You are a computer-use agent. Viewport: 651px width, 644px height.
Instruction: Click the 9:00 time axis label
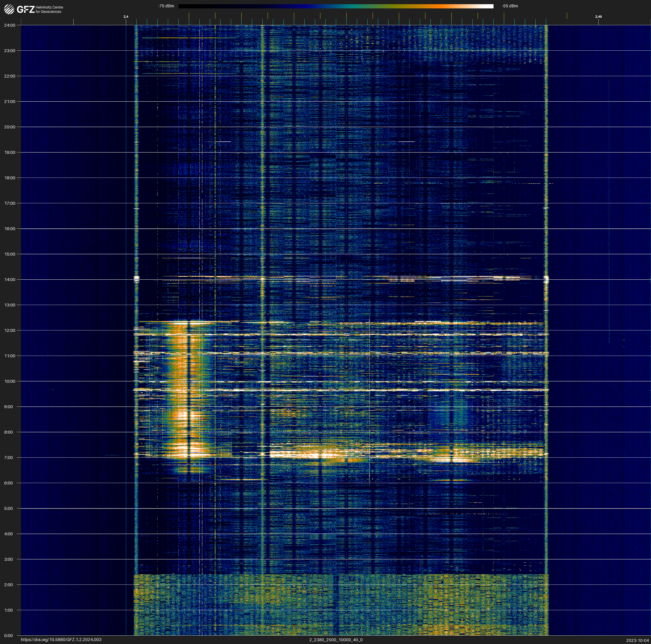pyautogui.click(x=9, y=407)
